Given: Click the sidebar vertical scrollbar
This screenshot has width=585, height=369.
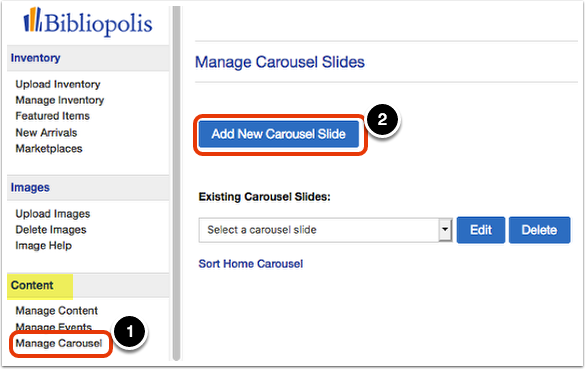Looking at the screenshot, I should tap(176, 183).
